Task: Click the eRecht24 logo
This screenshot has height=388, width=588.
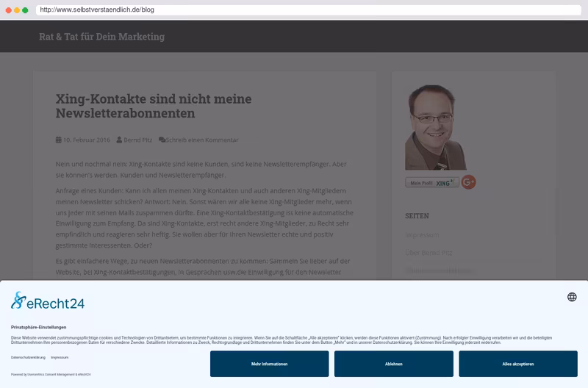Action: tap(48, 301)
